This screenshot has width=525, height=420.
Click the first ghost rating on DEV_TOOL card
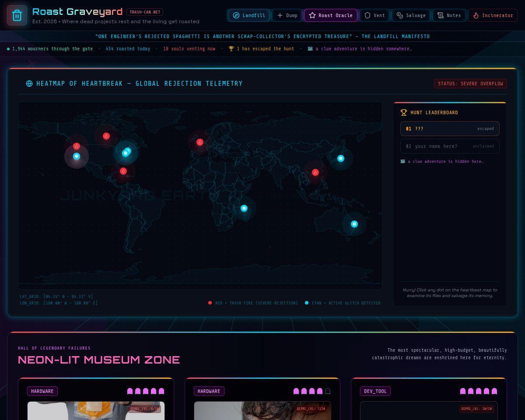(463, 391)
